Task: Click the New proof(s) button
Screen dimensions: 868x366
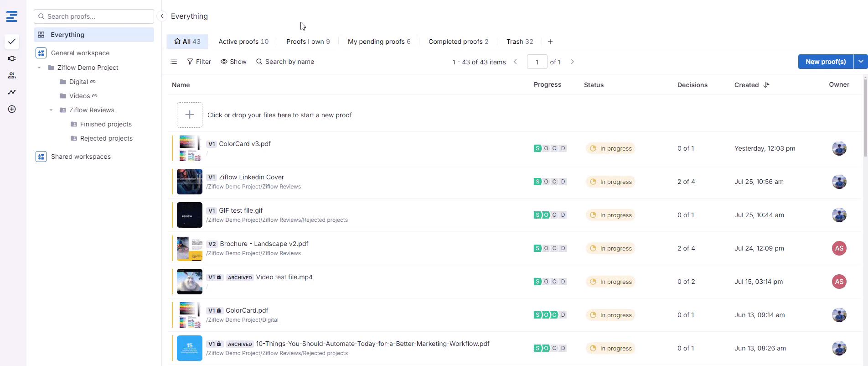Action: point(825,62)
